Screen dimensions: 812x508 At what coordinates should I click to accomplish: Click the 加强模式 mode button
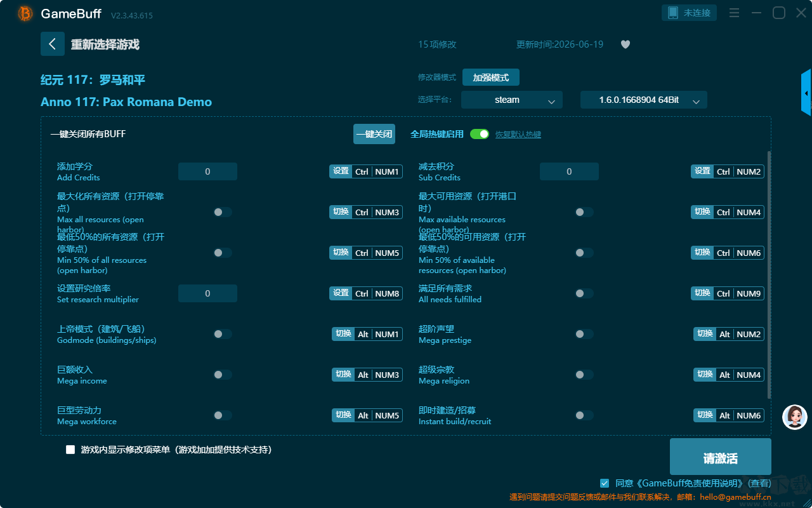click(x=491, y=77)
